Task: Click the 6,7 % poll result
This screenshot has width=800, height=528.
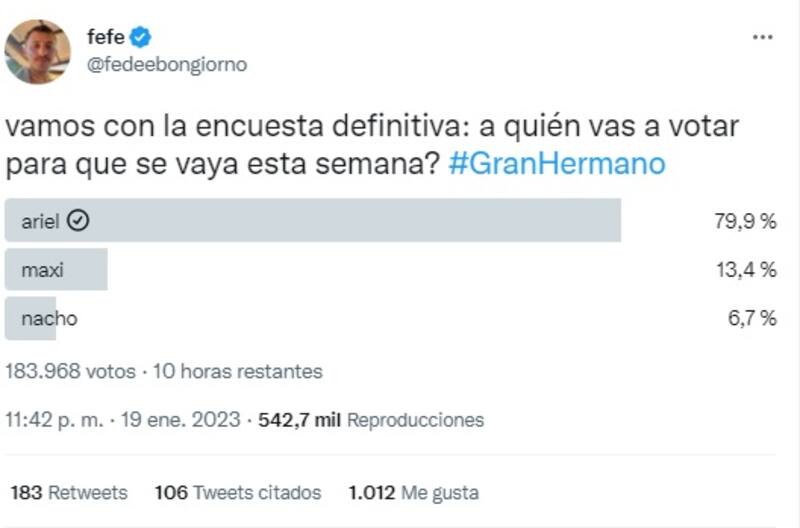Action: [x=750, y=319]
